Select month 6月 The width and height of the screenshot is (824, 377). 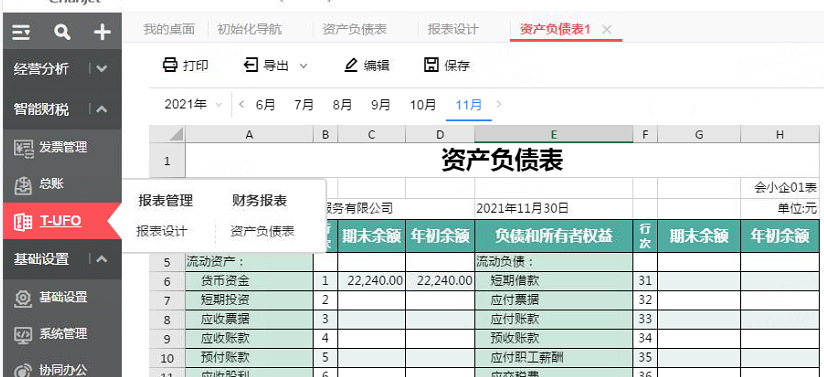(266, 105)
